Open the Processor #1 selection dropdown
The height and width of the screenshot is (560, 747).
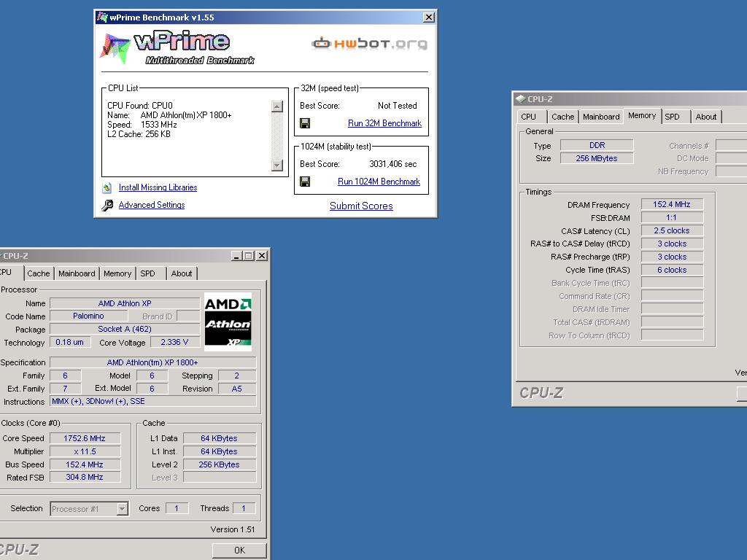[x=123, y=509]
